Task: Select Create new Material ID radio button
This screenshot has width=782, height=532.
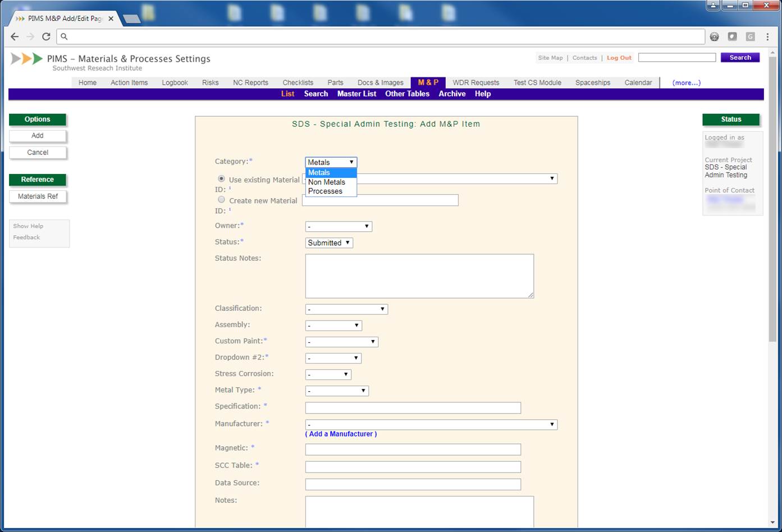Action: 221,199
